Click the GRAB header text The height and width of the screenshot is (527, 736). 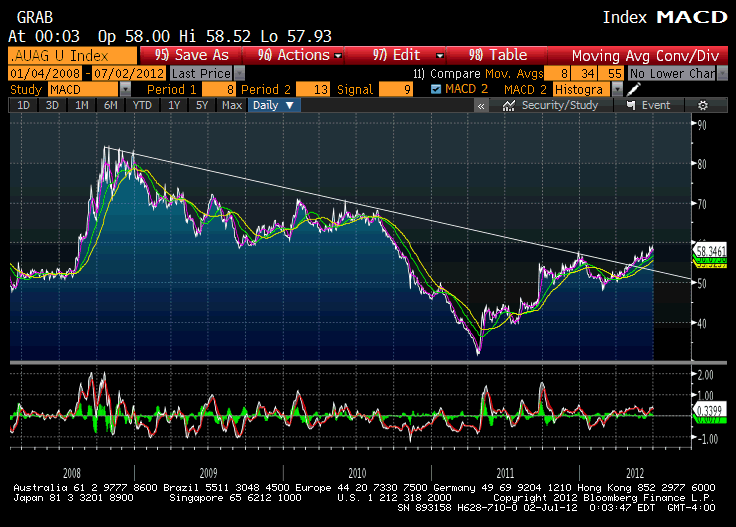coord(35,18)
